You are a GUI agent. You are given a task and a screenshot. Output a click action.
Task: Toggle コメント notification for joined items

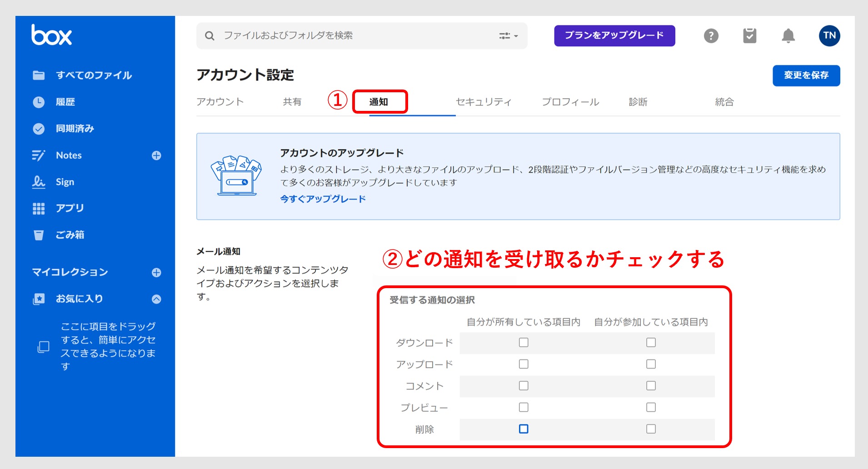coord(651,386)
